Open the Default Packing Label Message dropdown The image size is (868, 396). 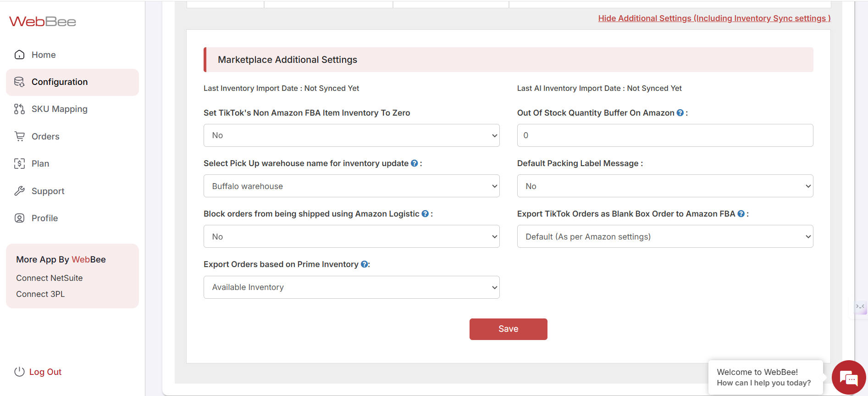665,186
